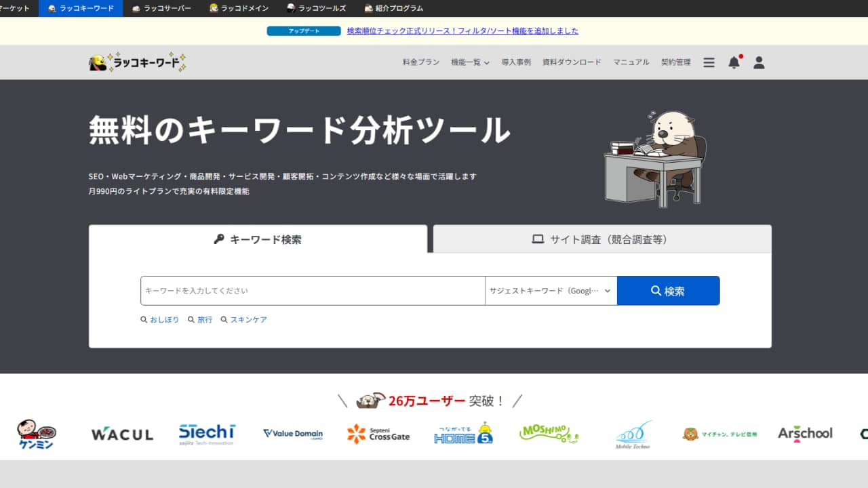This screenshot has height=488, width=868.
Task: Open notifications bell icon
Action: point(734,62)
